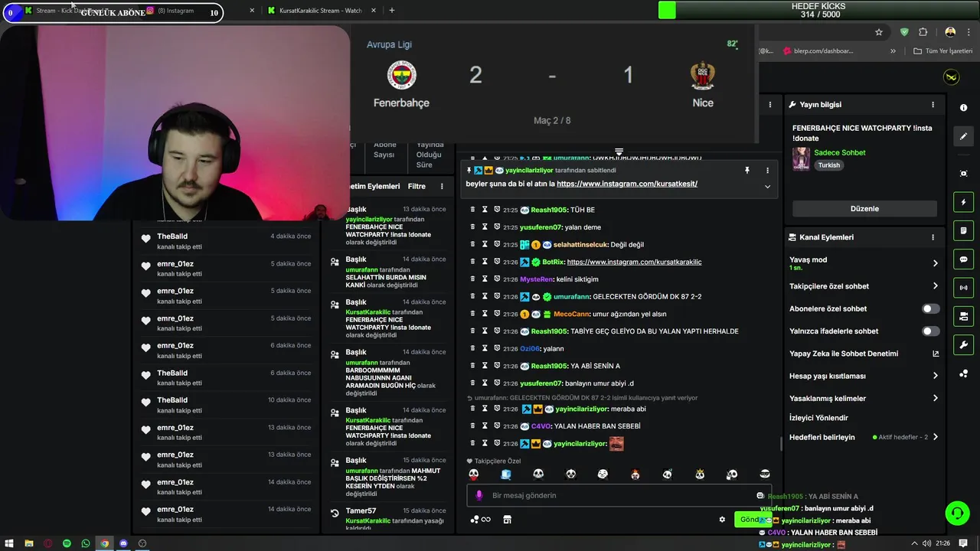Click the Chrome profile avatar

click(950, 32)
